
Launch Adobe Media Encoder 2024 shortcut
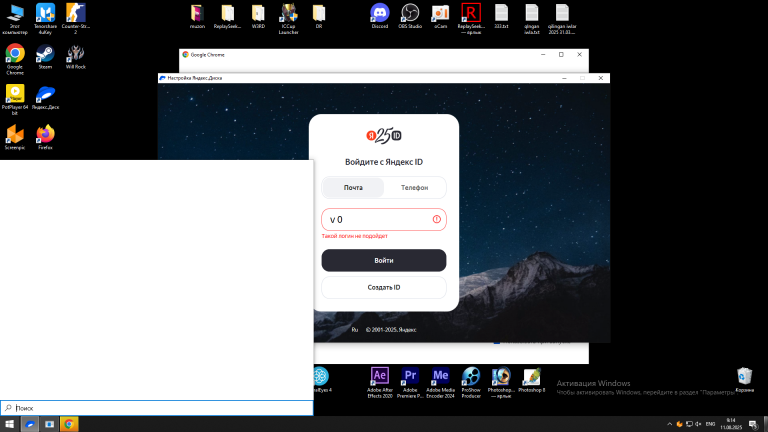[x=440, y=383]
